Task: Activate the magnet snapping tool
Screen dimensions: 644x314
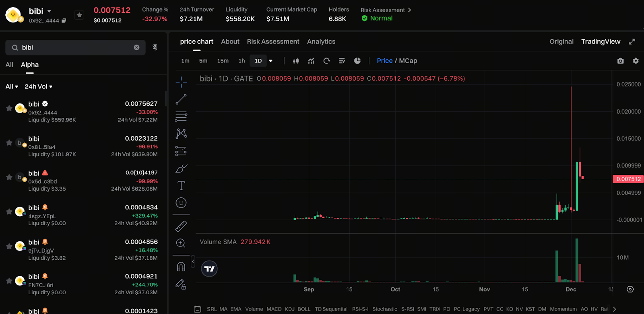Action: coord(181,267)
